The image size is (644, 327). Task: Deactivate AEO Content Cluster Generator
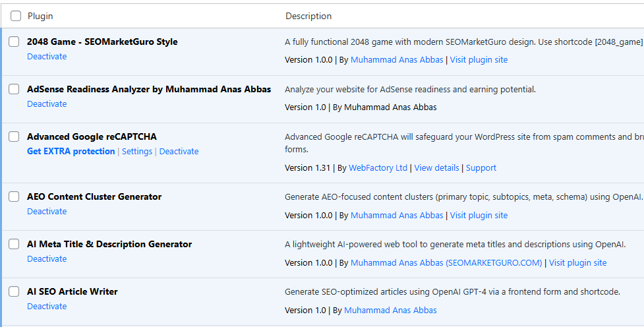tap(47, 212)
